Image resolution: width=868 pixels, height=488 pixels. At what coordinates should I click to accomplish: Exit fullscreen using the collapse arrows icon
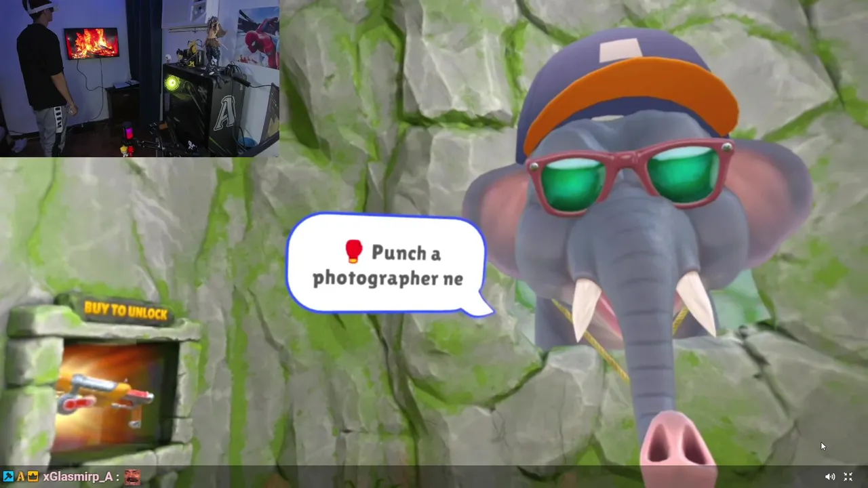pyautogui.click(x=848, y=476)
